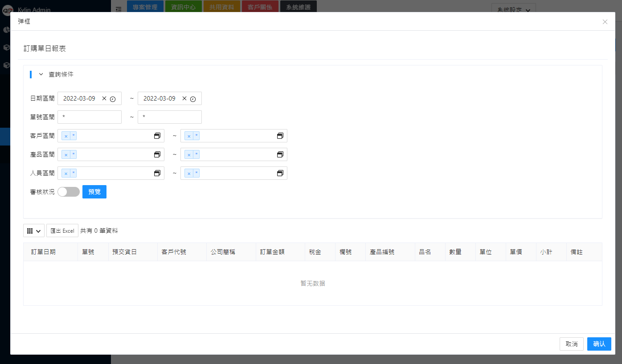The image size is (622, 364).
Task: Remove the asterisk tag in product range end
Action: (x=189, y=155)
